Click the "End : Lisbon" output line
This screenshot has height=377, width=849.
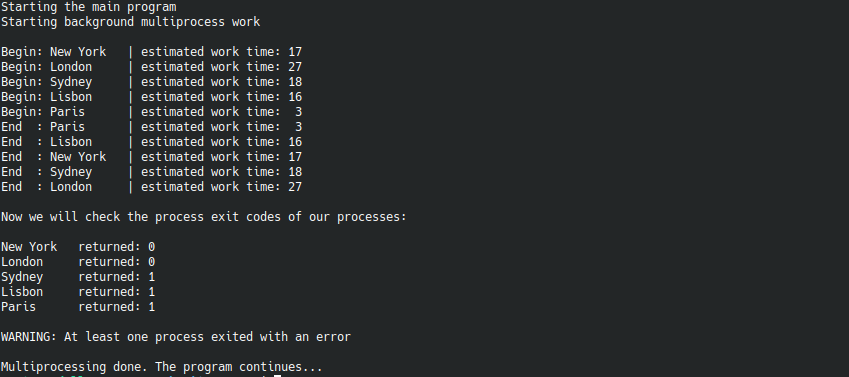(152, 142)
